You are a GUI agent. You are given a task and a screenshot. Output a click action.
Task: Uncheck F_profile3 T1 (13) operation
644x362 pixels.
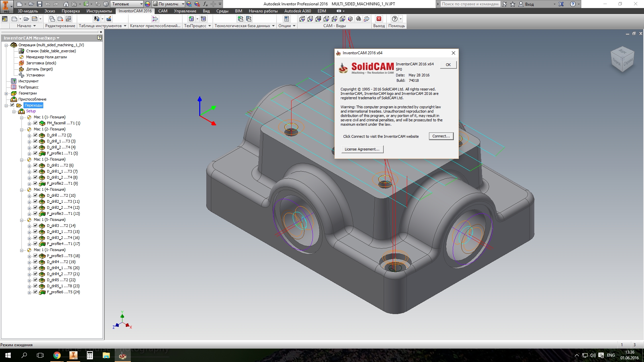[35, 214]
